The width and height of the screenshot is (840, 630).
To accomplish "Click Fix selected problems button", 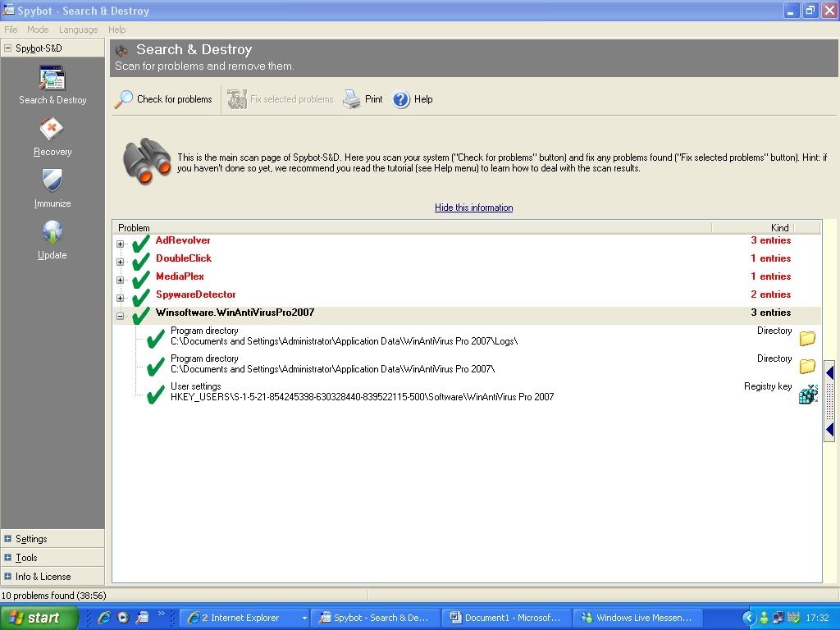I will tap(281, 99).
